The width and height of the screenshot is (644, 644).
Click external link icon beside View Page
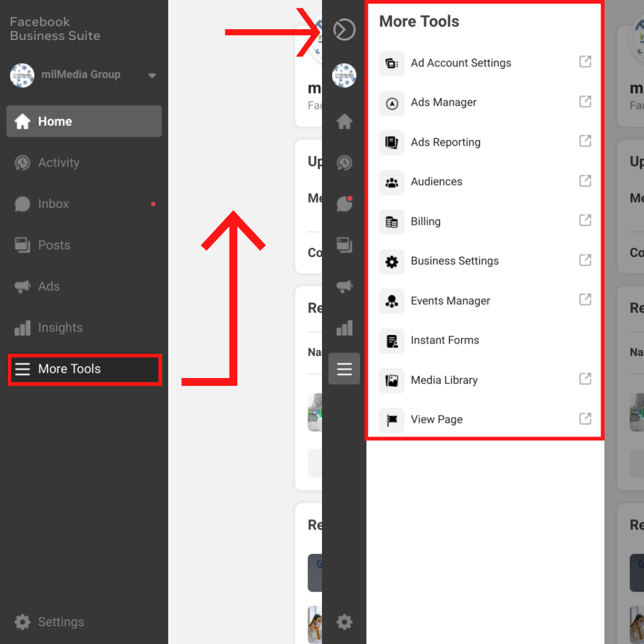click(586, 419)
